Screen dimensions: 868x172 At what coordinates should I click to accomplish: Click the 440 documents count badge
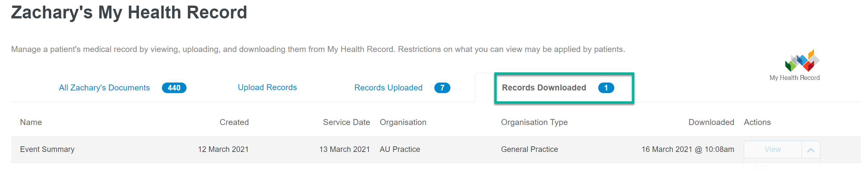(x=174, y=88)
